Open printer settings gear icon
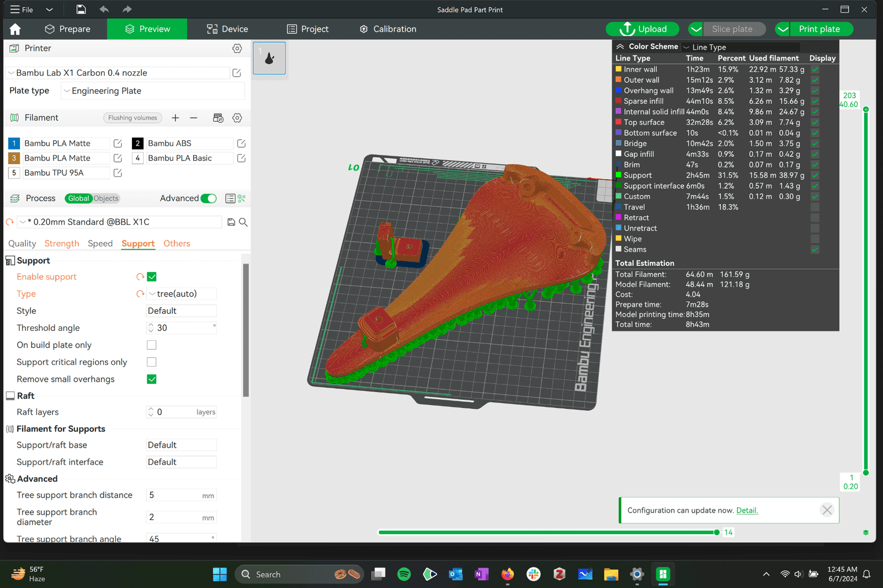 tap(237, 49)
